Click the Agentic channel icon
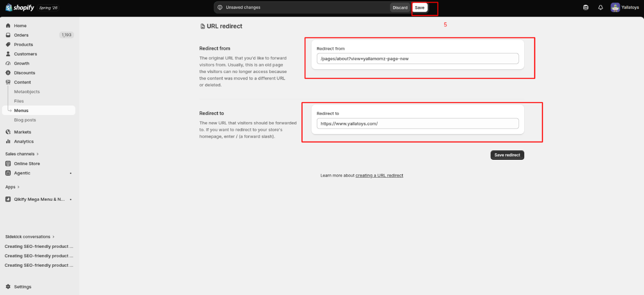 click(8, 173)
